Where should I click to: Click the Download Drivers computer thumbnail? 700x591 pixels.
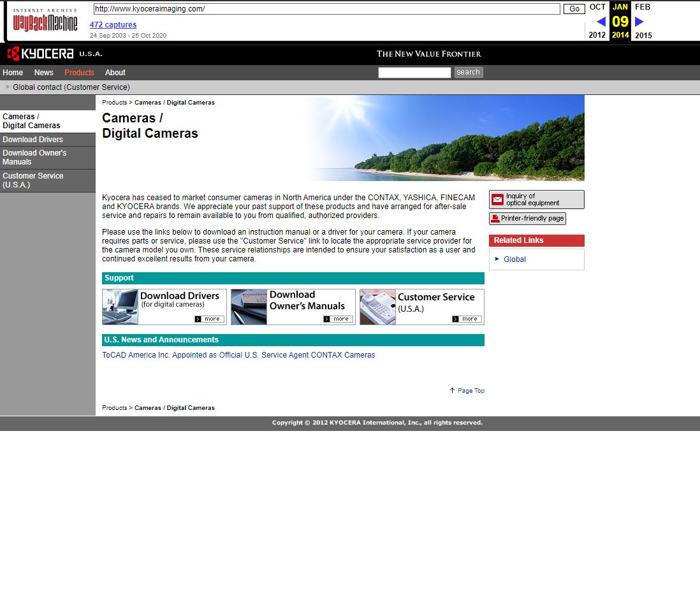tap(120, 307)
